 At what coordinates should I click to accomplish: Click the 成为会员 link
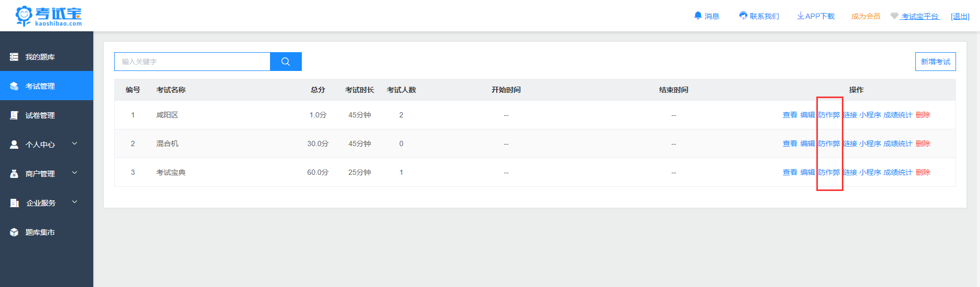tap(865, 16)
